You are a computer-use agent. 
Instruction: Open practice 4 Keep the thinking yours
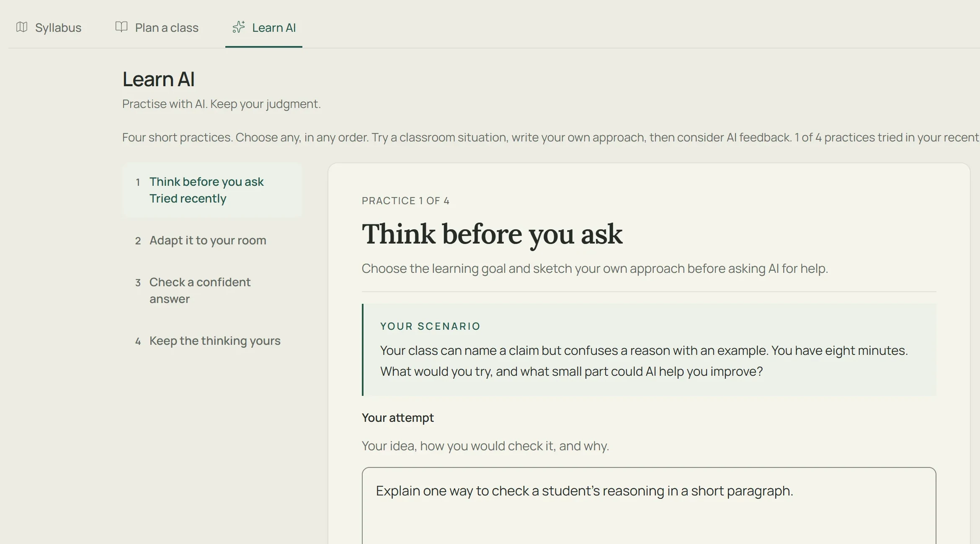pyautogui.click(x=212, y=341)
